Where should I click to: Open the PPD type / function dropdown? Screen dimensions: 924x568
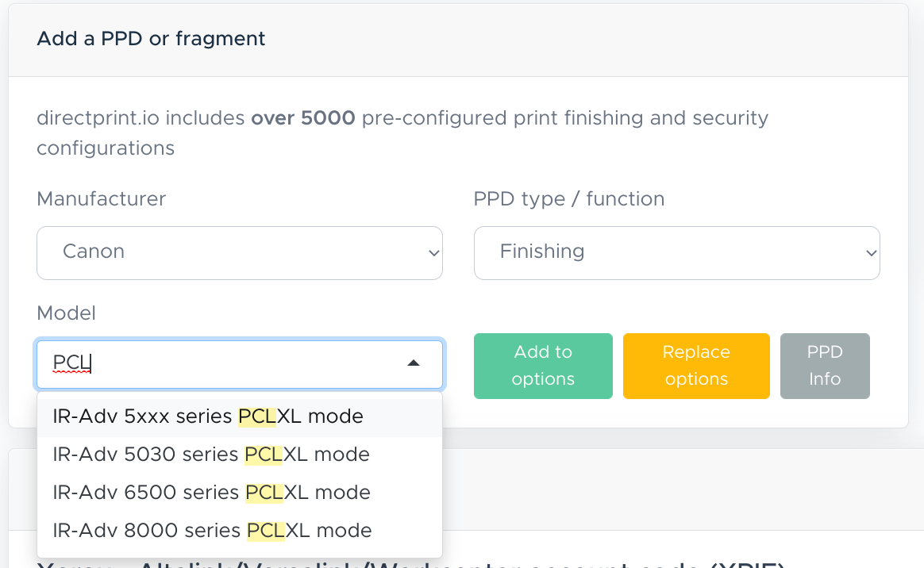(676, 252)
